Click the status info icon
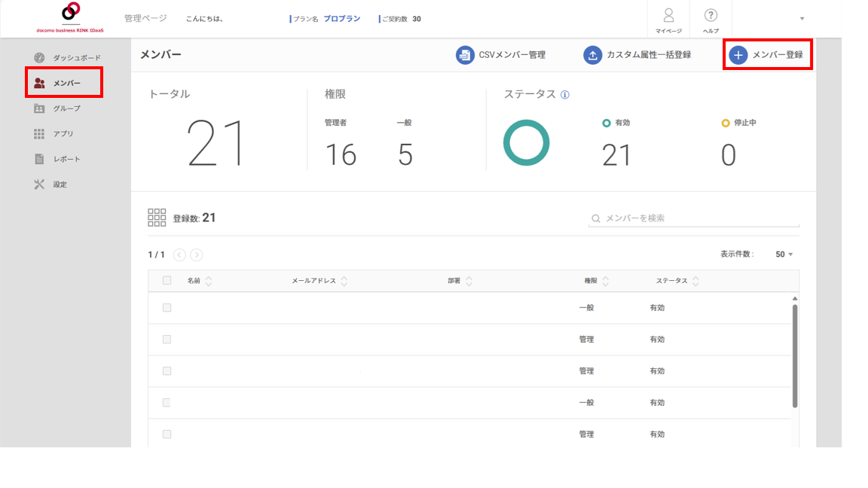This screenshot has width=868, height=488. [x=564, y=95]
